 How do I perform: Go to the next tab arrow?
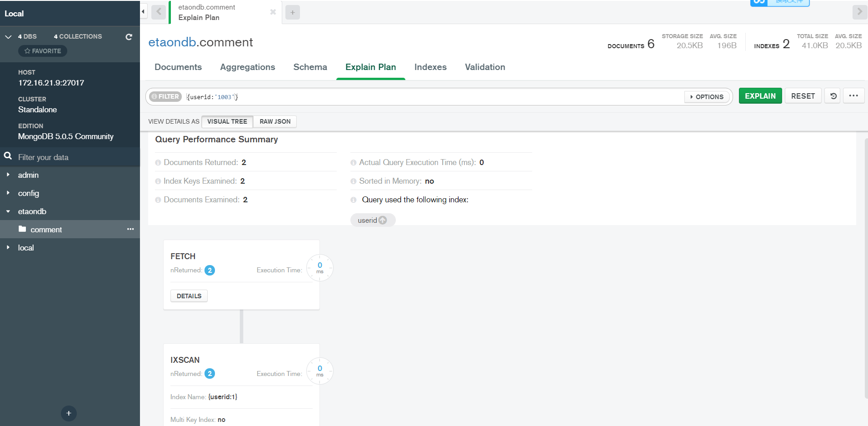tap(859, 12)
